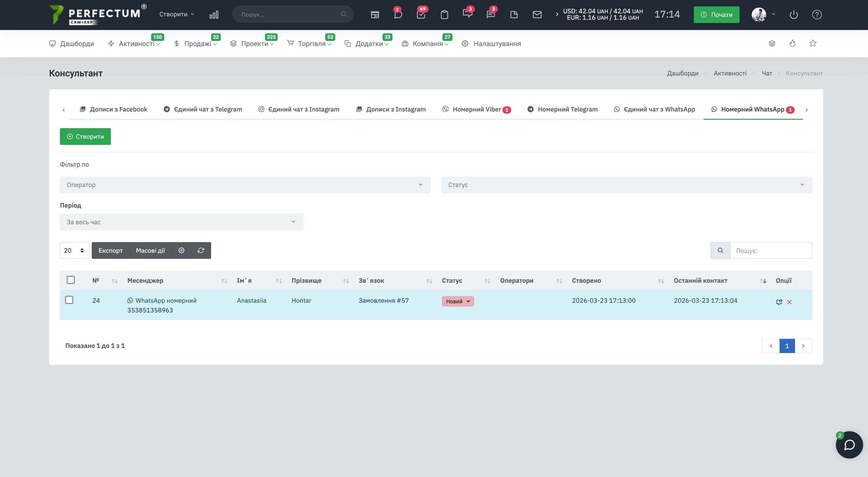Screen dimensions: 868x477
Task: Open Продажі menu in navigation
Action: 197,44
